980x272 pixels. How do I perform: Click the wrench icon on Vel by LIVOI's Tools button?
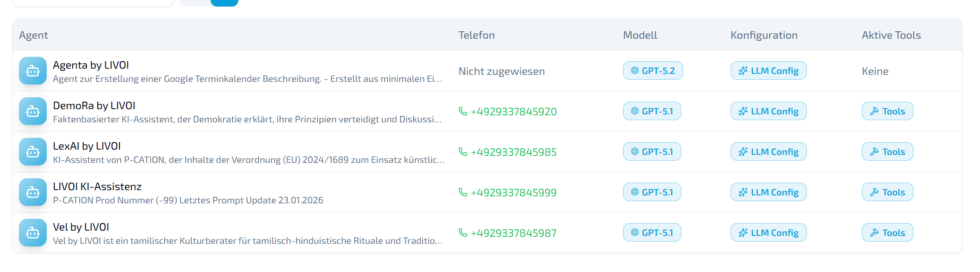pos(875,232)
